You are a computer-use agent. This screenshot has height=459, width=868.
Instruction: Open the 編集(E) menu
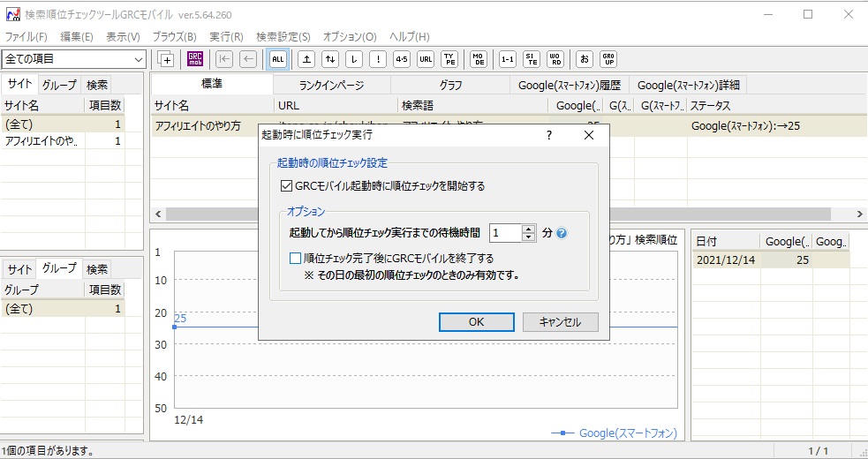tap(77, 37)
